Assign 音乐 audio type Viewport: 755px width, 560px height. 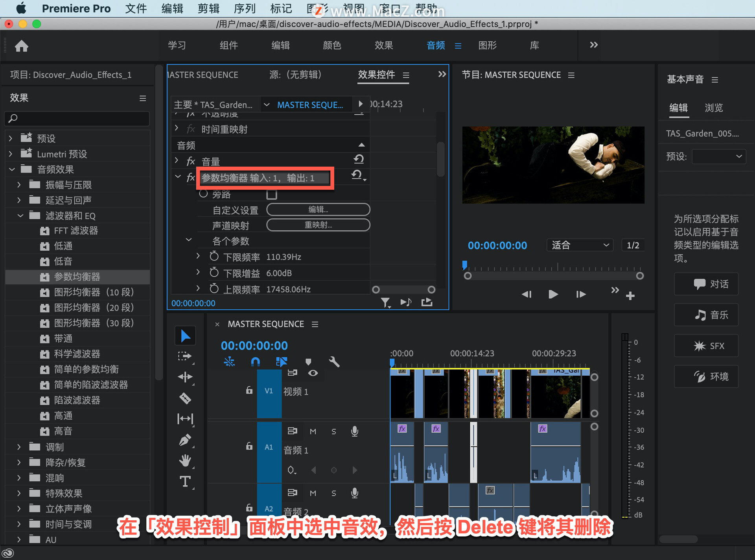coord(706,315)
